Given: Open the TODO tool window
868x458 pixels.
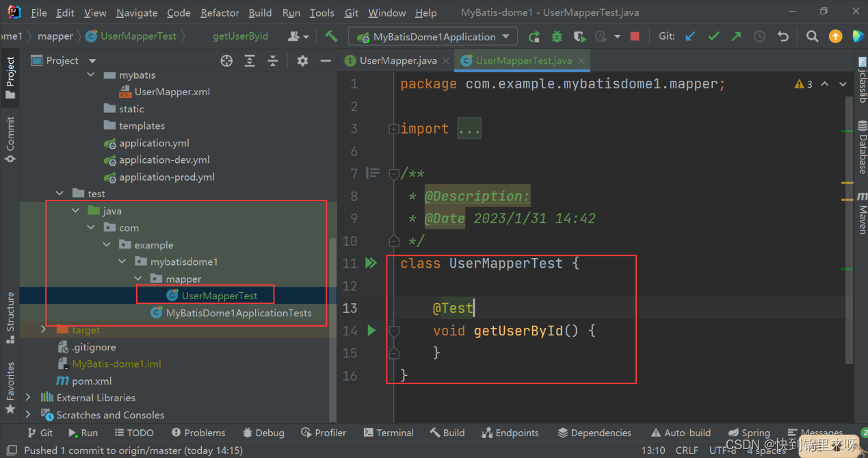Looking at the screenshot, I should tap(133, 433).
